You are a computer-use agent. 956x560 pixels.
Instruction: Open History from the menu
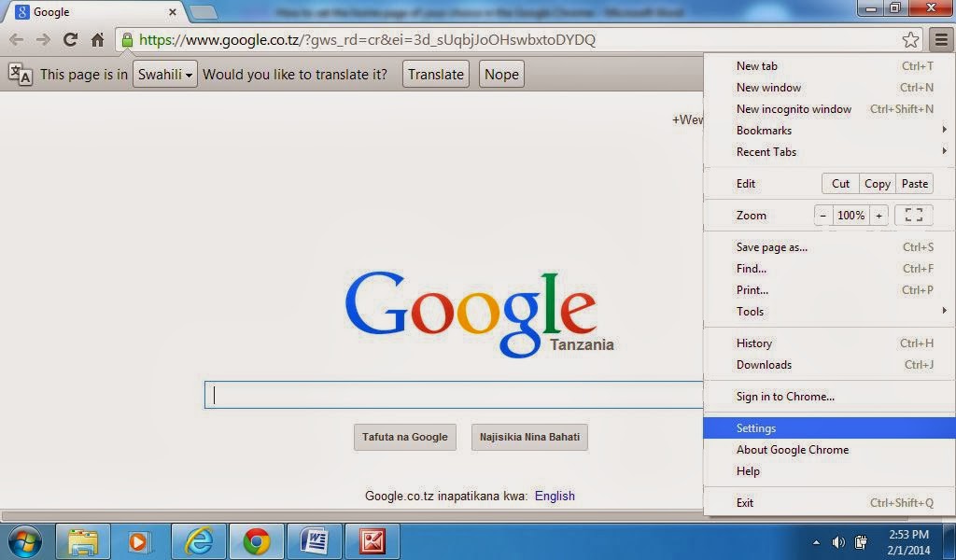point(829,343)
